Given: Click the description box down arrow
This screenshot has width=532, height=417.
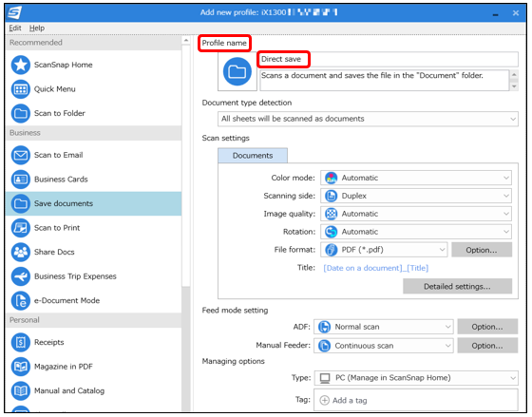Looking at the screenshot, I should (x=514, y=86).
